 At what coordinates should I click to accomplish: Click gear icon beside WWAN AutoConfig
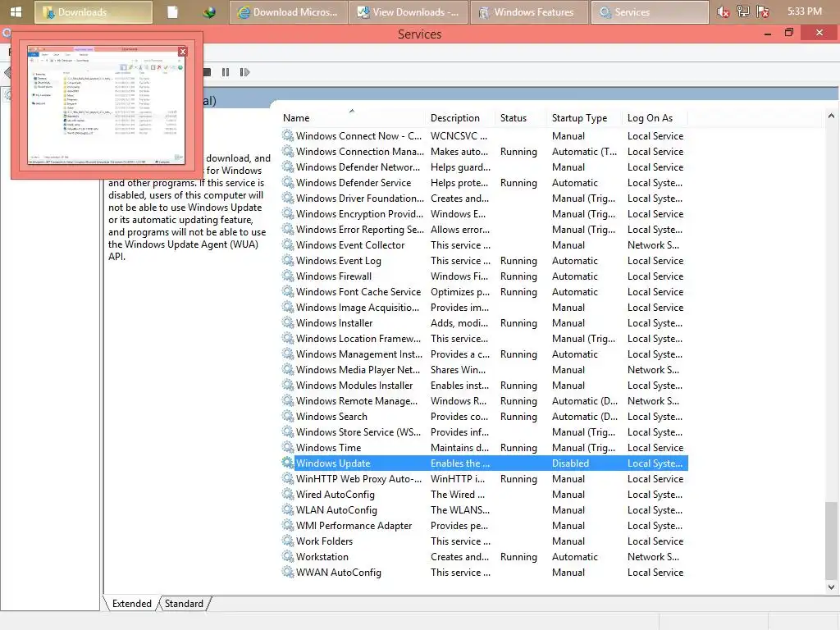pos(288,572)
